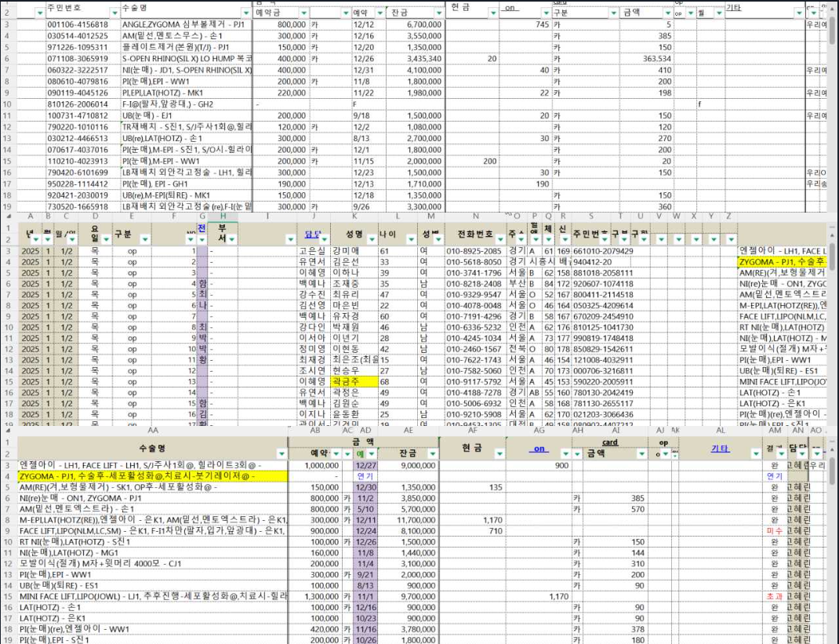Select the blue 연기 cell in column AD
The width and height of the screenshot is (839, 644).
point(365,476)
